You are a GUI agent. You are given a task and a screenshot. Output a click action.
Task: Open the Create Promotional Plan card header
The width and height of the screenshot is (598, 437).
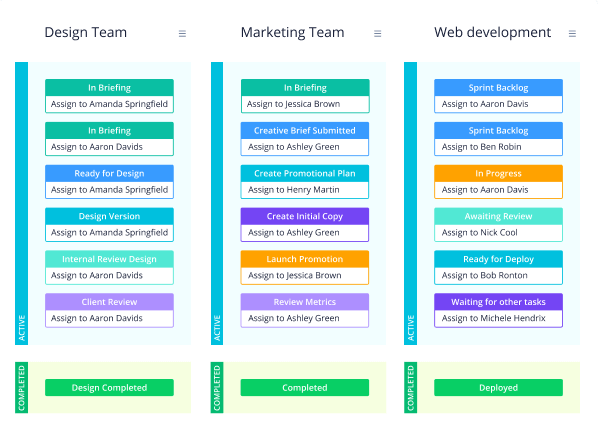click(305, 174)
